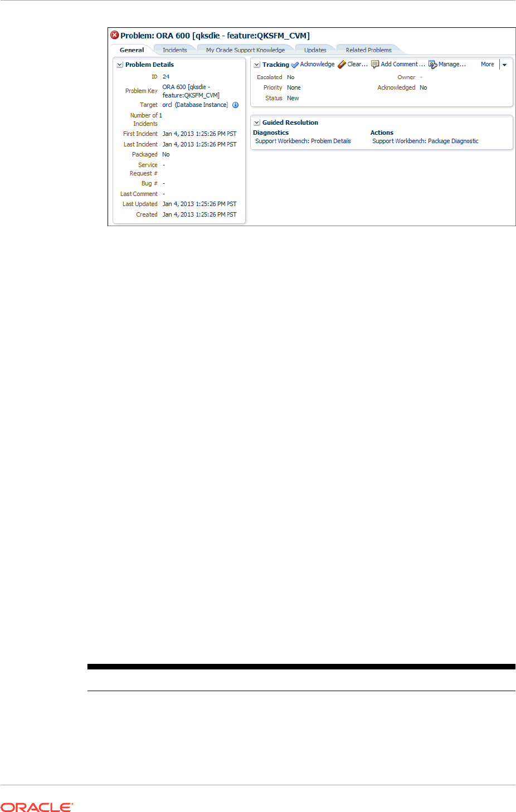Click the Acknowledged value No
The width and height of the screenshot is (516, 812).
[423, 87]
